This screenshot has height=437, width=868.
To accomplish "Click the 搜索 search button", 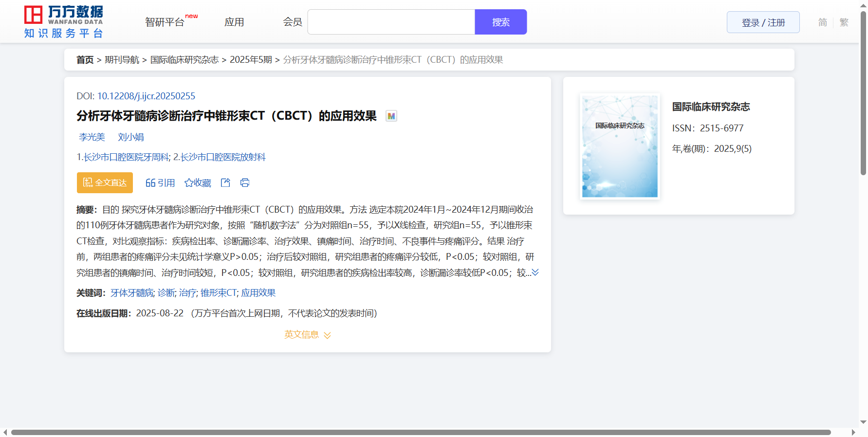I will point(500,22).
